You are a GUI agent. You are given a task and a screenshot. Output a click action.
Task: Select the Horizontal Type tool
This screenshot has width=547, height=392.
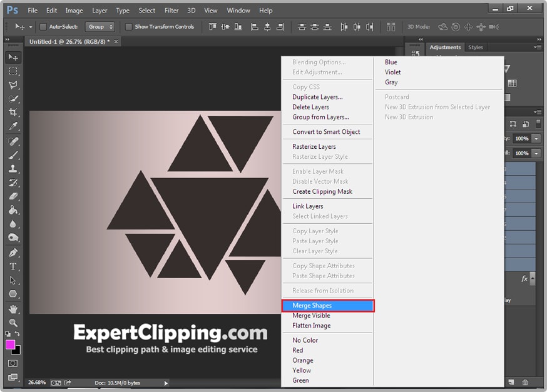pos(13,267)
